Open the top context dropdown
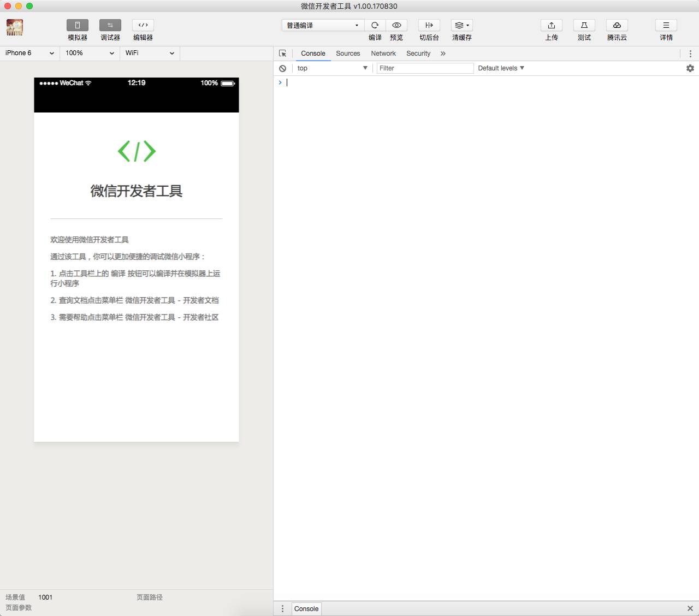The width and height of the screenshot is (699, 616). tap(333, 68)
